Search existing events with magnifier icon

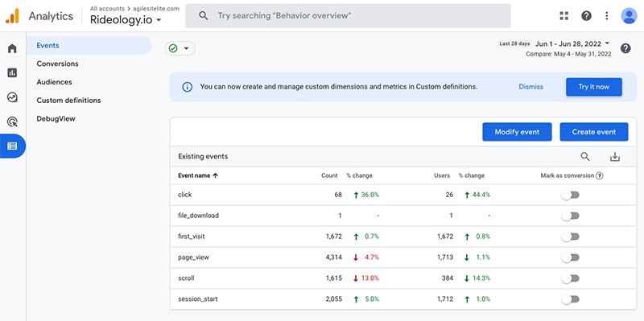point(585,156)
